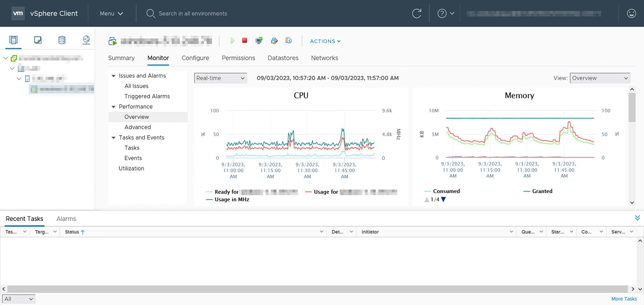Open the Networking inventory icon
This screenshot has width=644, height=305.
click(86, 40)
